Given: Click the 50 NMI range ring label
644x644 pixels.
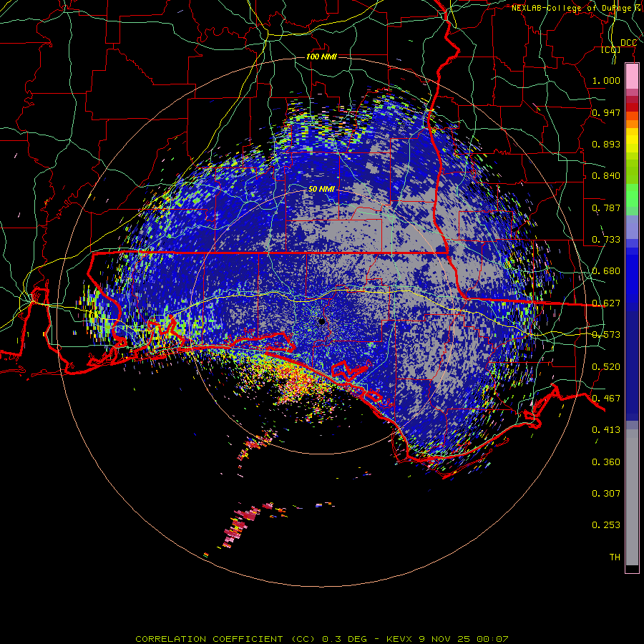Looking at the screenshot, I should pos(321,190).
